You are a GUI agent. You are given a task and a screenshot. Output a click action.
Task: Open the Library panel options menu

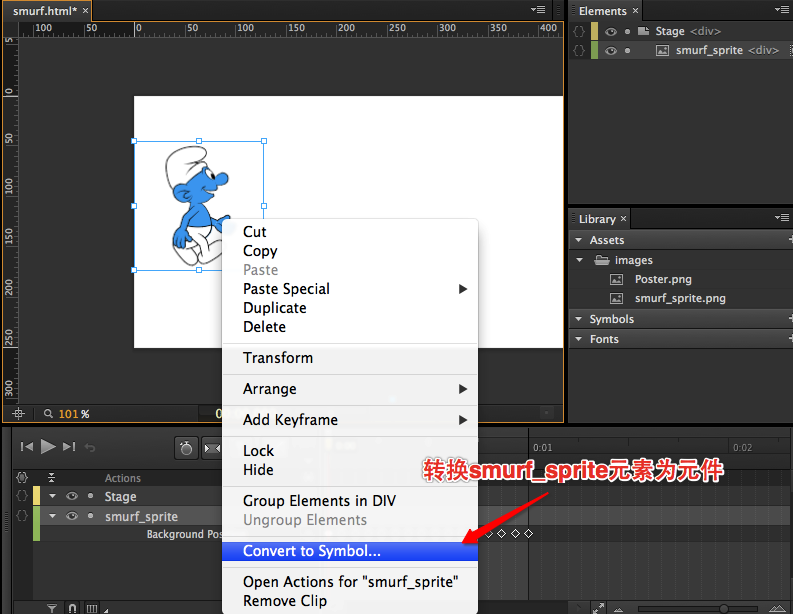(781, 217)
